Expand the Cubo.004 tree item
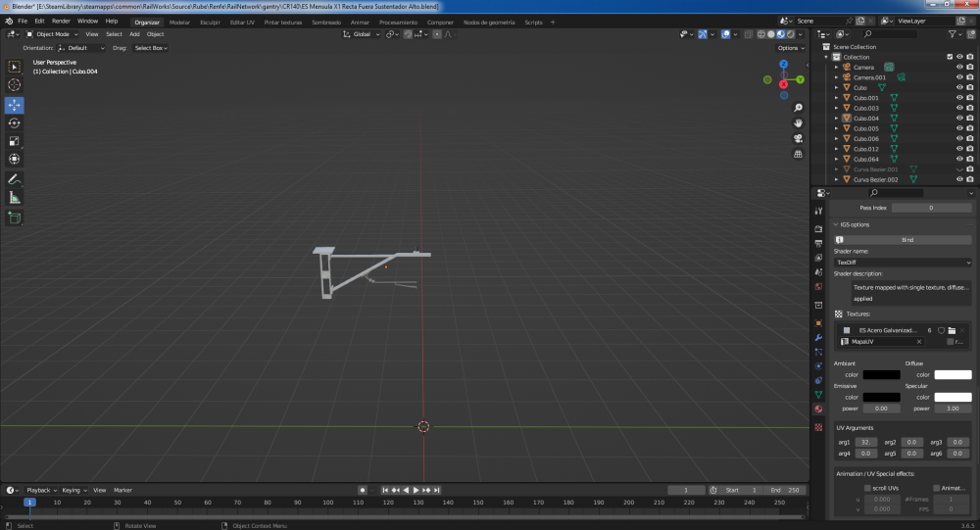The height and width of the screenshot is (530, 980). click(836, 119)
